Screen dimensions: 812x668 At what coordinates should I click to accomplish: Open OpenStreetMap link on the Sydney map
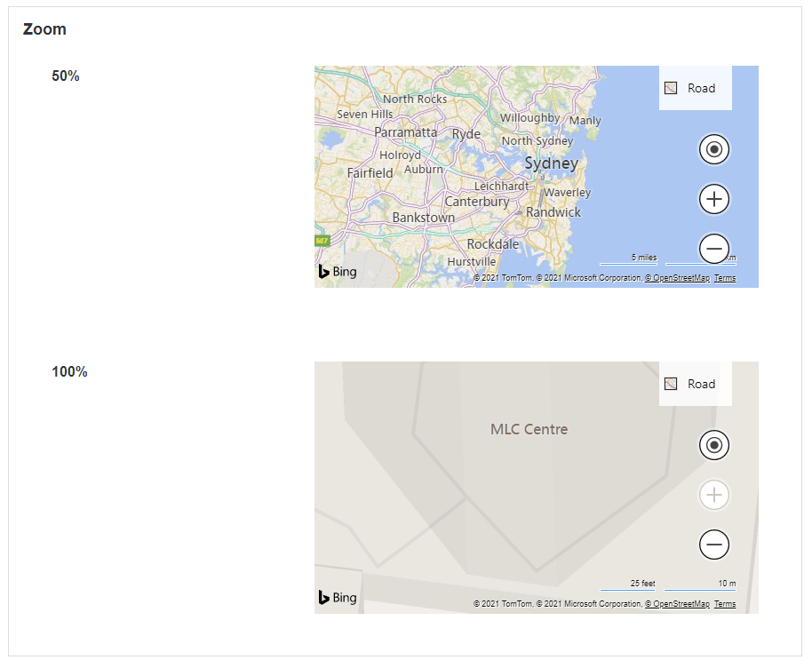(x=677, y=278)
